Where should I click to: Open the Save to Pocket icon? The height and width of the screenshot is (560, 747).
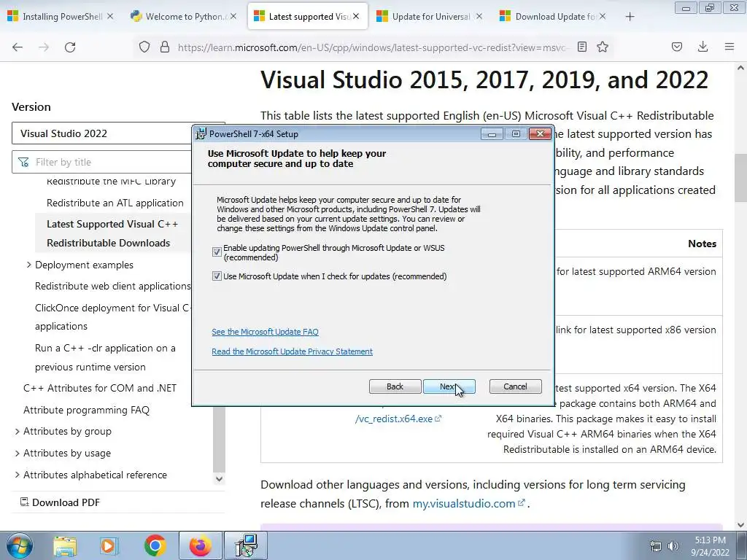677,47
